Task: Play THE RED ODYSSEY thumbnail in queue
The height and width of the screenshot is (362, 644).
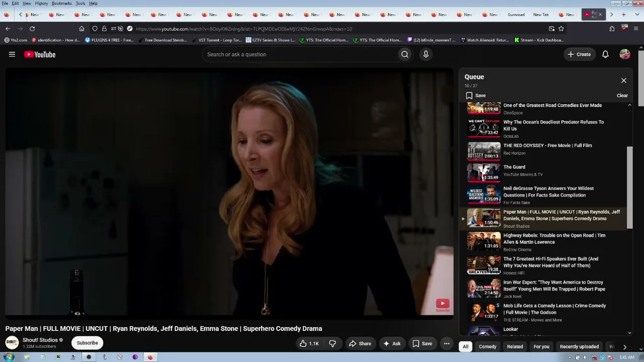Action: click(x=484, y=150)
